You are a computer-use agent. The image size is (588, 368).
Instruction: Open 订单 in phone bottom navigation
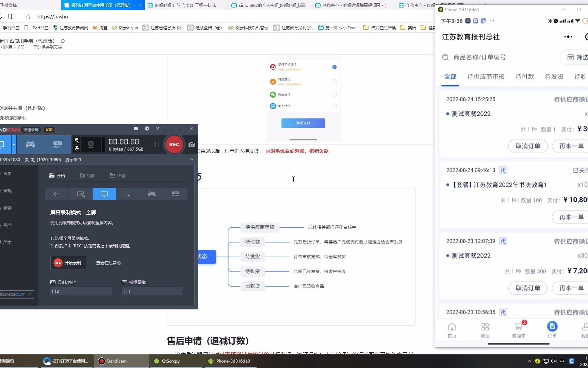tap(552, 330)
